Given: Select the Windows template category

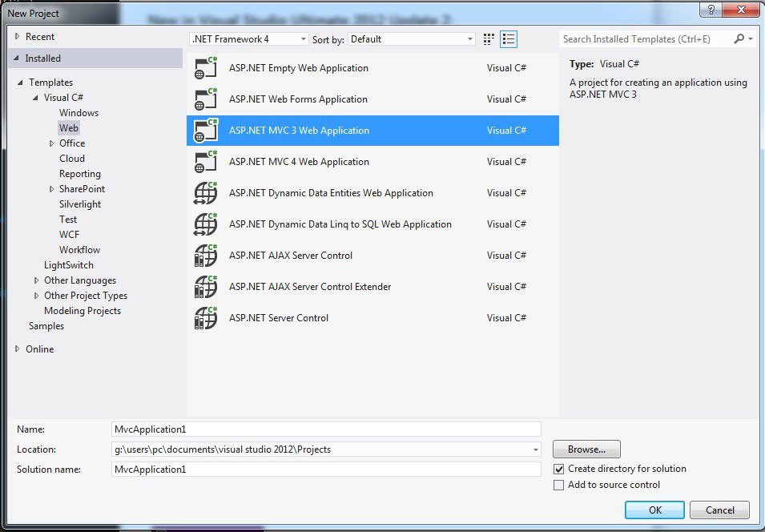Looking at the screenshot, I should point(79,113).
